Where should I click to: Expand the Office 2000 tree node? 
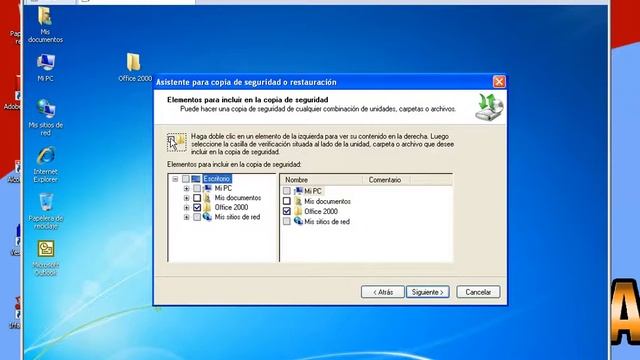[x=187, y=208]
